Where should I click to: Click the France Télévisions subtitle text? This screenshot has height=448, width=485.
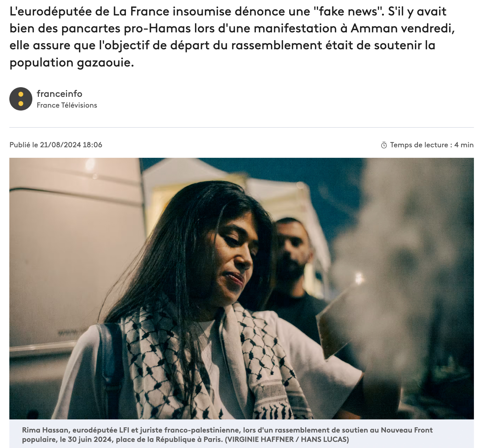click(x=67, y=105)
